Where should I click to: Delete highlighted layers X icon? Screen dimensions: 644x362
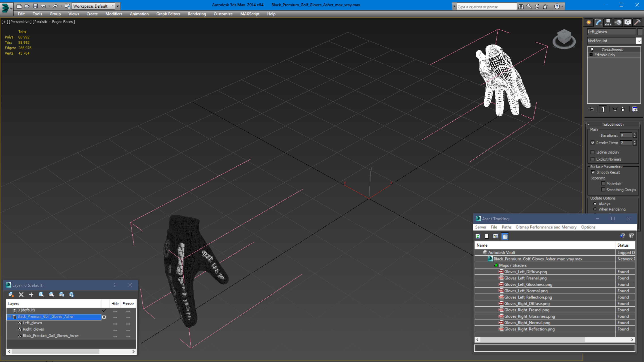click(x=21, y=294)
